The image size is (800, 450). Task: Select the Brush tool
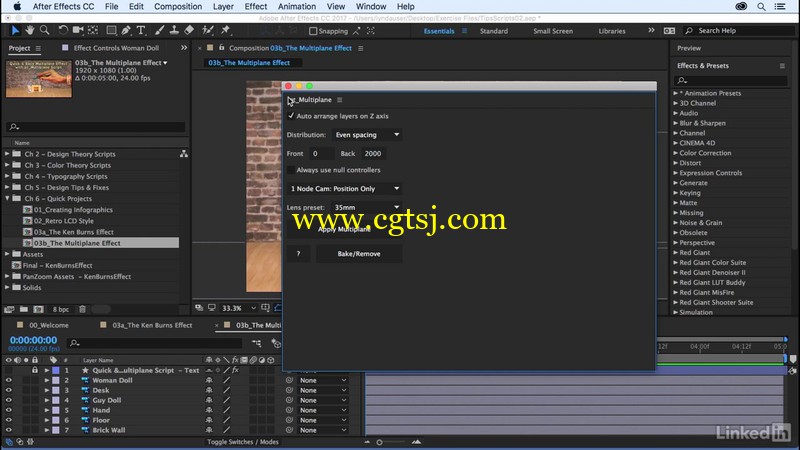tap(159, 31)
